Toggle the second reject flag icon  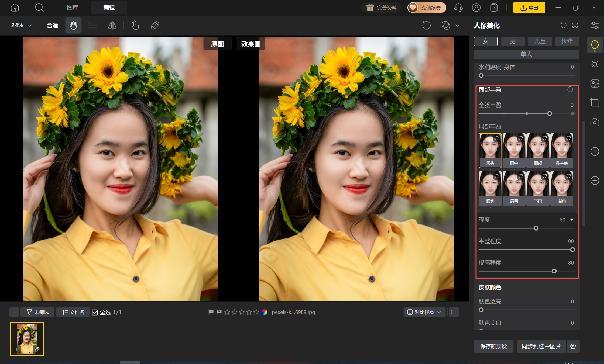(x=219, y=312)
